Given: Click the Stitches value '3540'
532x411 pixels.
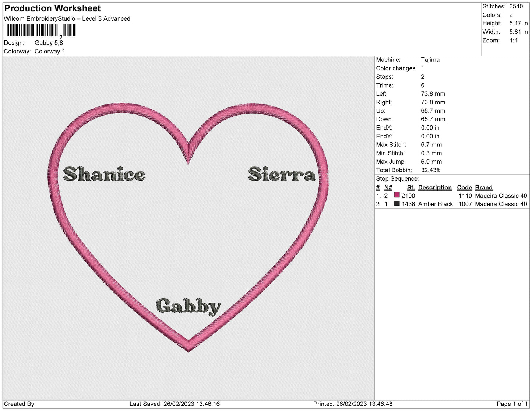Looking at the screenshot, I should (516, 7).
